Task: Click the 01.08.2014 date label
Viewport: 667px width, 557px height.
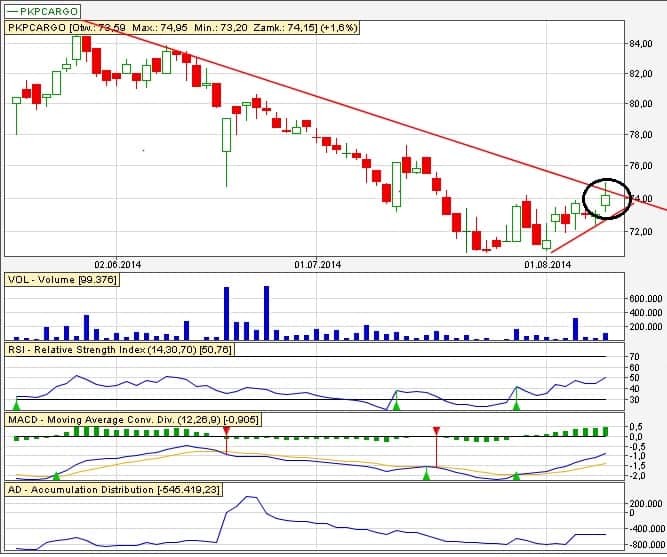Action: [x=547, y=265]
